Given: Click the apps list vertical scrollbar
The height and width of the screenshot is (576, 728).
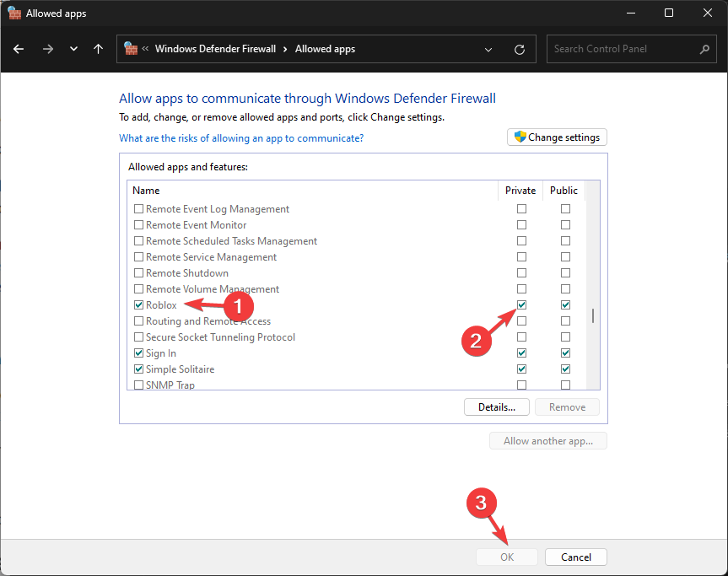Looking at the screenshot, I should tap(592, 315).
